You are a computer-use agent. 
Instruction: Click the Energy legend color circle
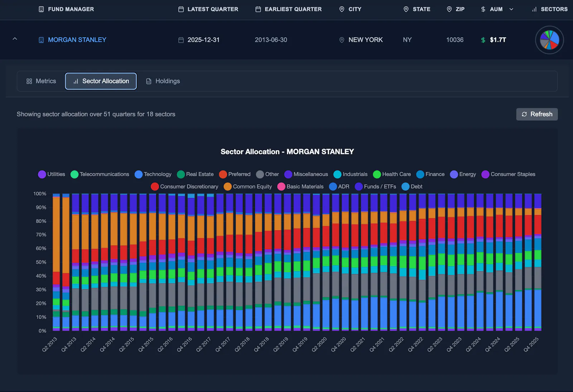click(x=454, y=174)
